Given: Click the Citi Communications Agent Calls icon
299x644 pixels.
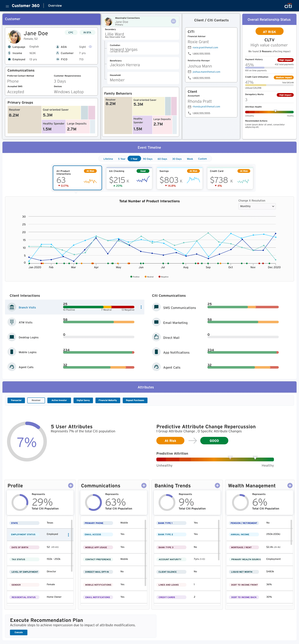Looking at the screenshot, I should point(156,367).
